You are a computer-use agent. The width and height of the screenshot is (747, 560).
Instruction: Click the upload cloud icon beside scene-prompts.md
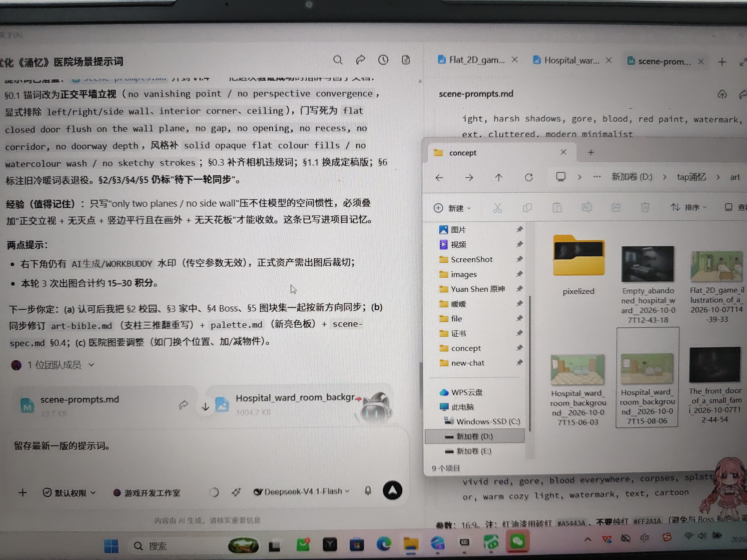[722, 94]
